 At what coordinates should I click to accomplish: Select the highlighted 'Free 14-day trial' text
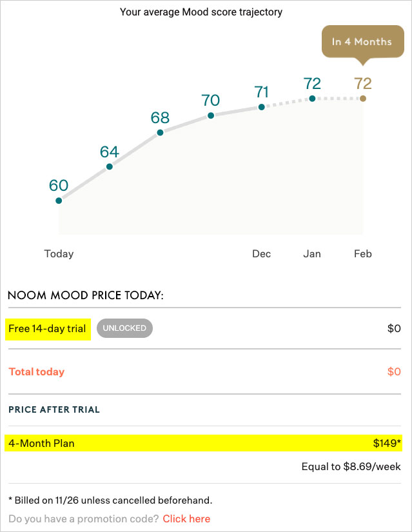click(48, 329)
